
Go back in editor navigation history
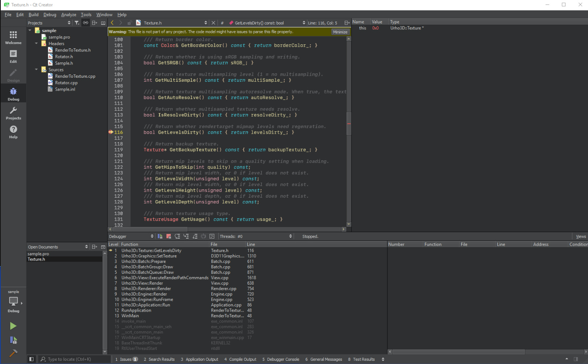pyautogui.click(x=112, y=23)
